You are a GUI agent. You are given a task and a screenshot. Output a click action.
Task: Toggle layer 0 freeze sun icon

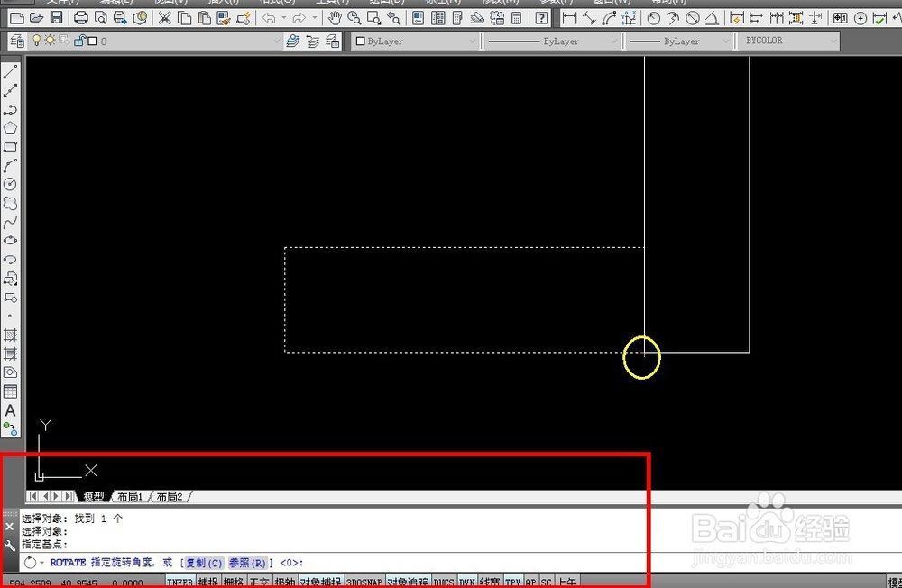point(50,41)
